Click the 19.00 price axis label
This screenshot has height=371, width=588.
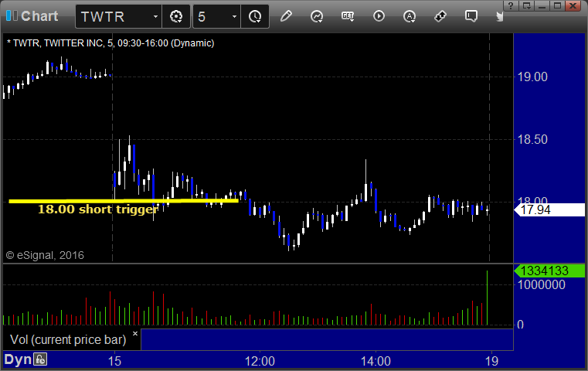click(532, 77)
